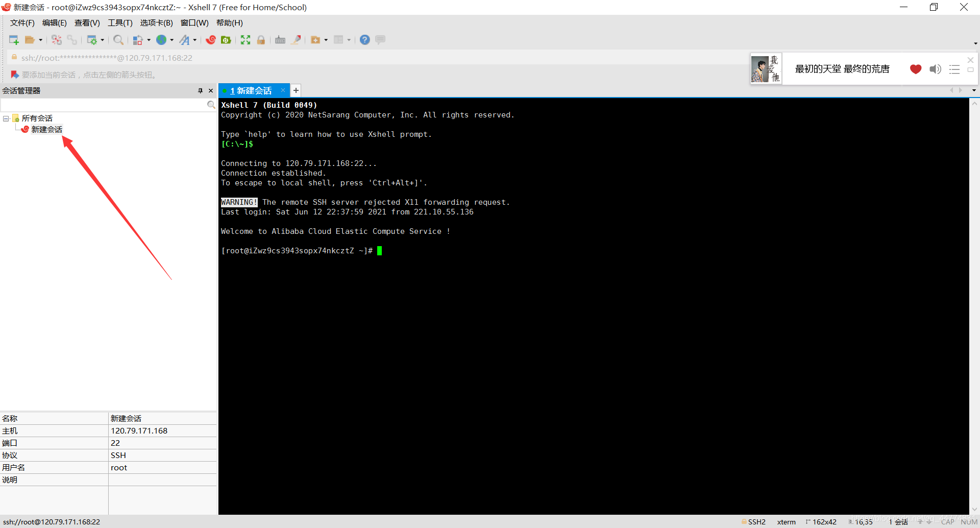Screen dimensions: 980x528
Task: Click the keyboard key-mapping toolbar icon
Action: click(x=280, y=40)
